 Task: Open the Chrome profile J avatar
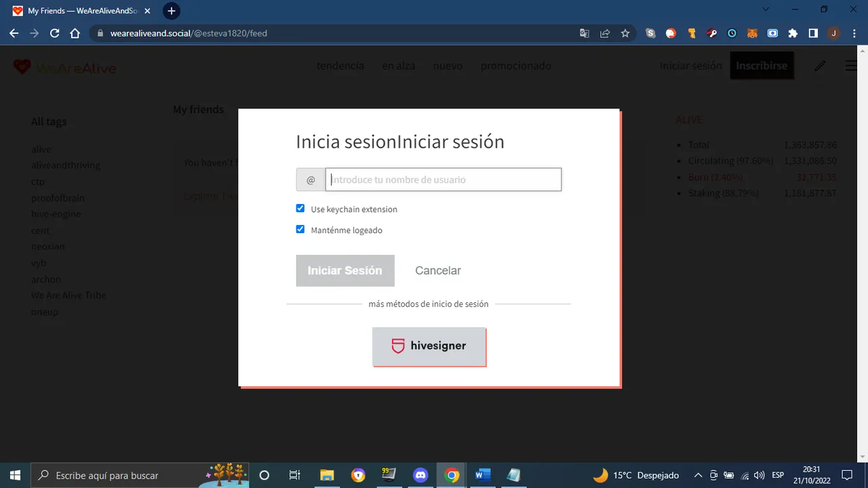[x=833, y=33]
